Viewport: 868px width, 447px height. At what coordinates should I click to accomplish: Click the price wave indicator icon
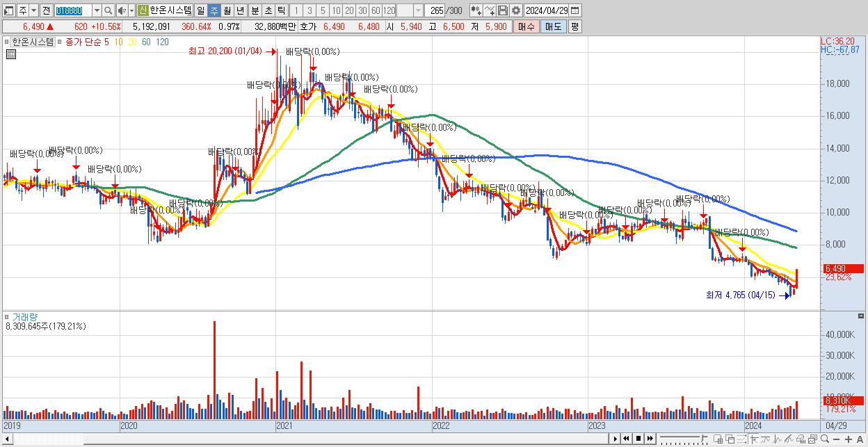coord(778,439)
